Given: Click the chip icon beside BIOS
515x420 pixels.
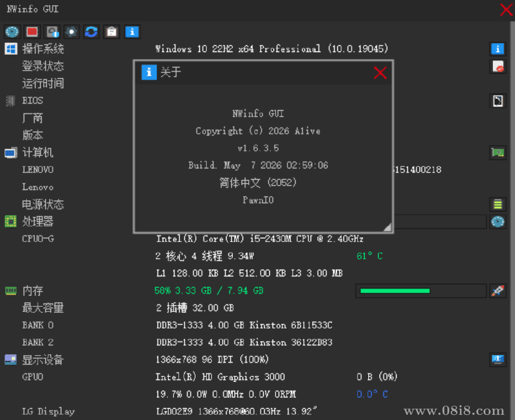Looking at the screenshot, I should click(x=10, y=101).
